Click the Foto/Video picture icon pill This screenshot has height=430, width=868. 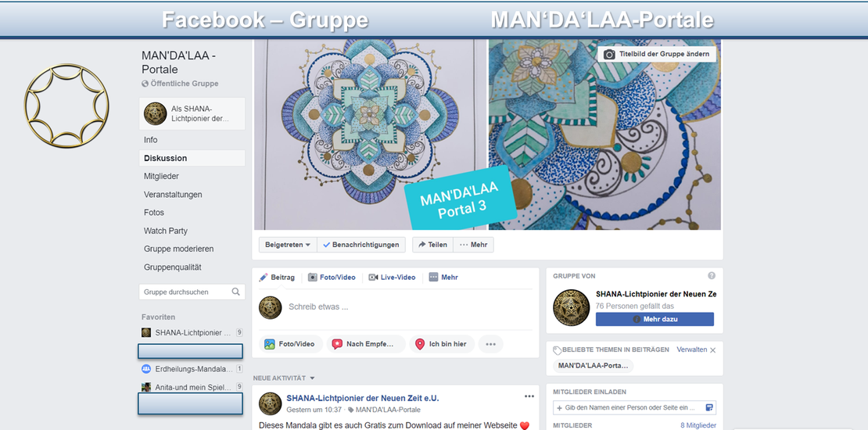[x=270, y=344]
